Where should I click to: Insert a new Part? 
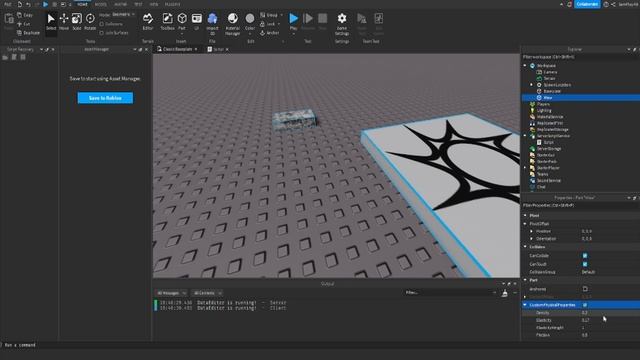click(182, 22)
